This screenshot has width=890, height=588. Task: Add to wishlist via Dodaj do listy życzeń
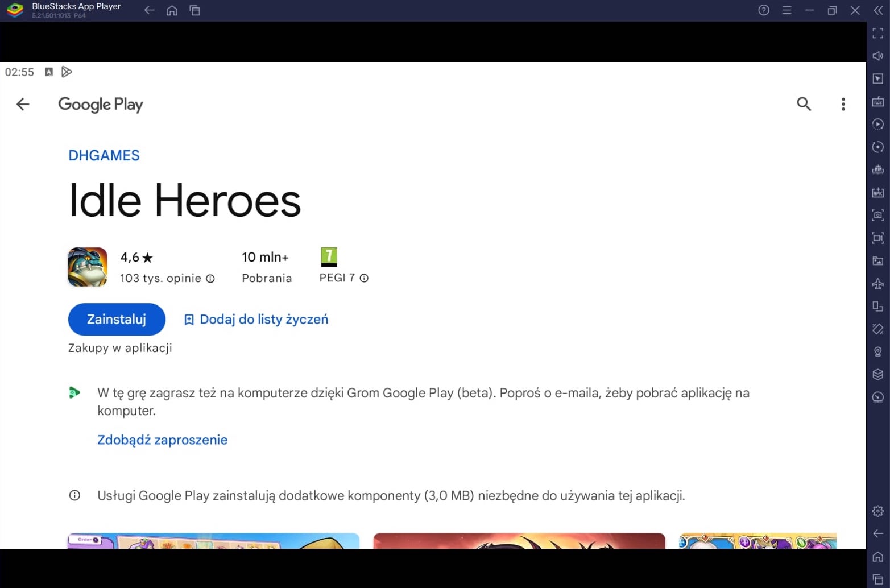coord(256,320)
